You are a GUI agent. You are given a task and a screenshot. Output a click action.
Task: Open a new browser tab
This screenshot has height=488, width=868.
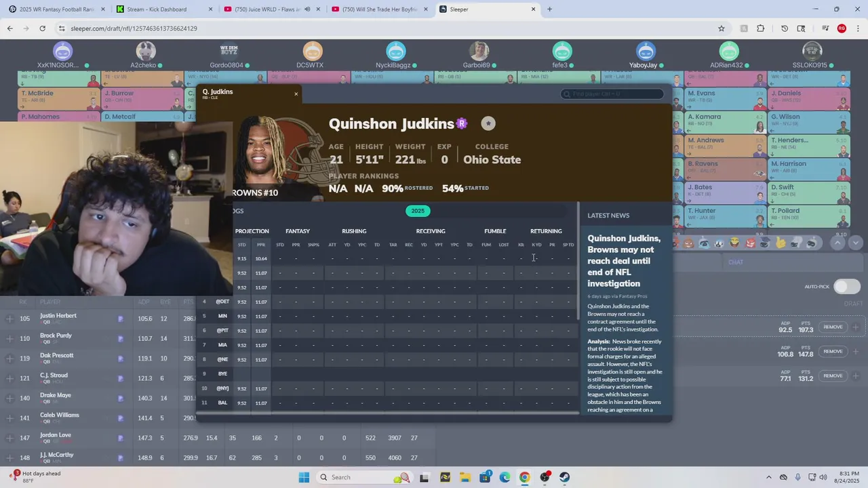(549, 9)
